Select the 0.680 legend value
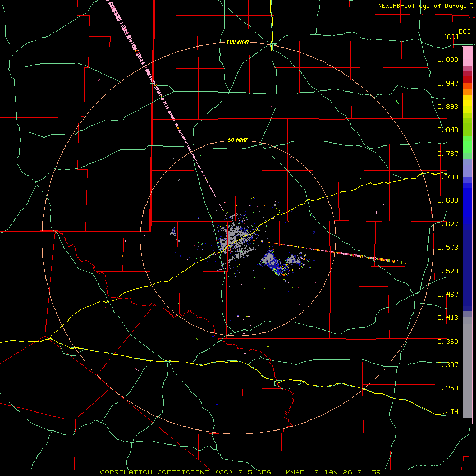 tap(448, 200)
